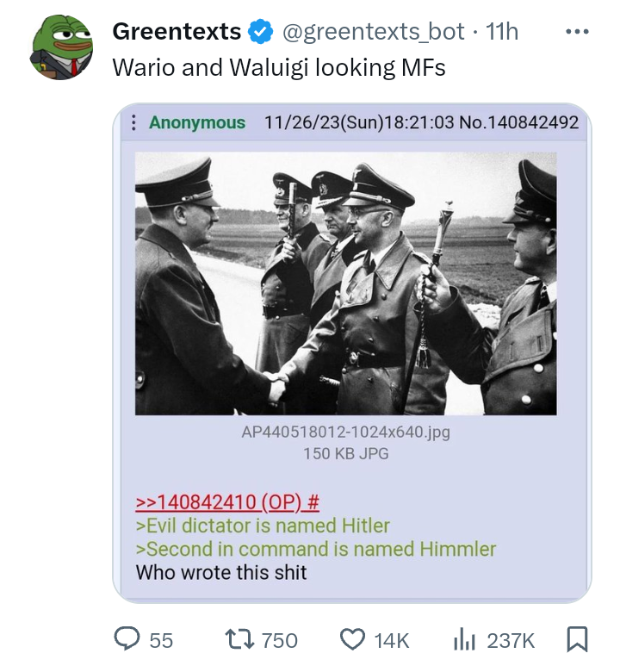Viewport: 620px width, 672px height.
Task: Click post number No.140842492
Action: tap(519, 122)
